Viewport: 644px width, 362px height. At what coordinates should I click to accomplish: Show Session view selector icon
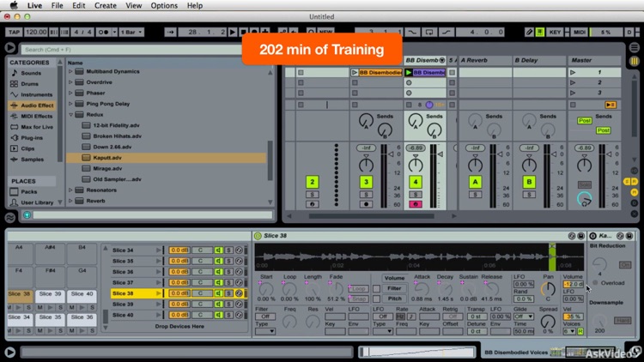click(x=635, y=61)
